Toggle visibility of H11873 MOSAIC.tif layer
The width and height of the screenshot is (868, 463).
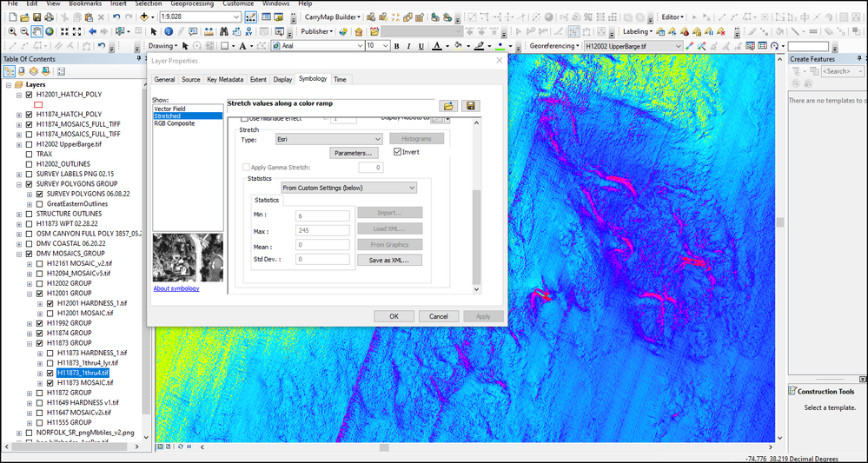51,383
